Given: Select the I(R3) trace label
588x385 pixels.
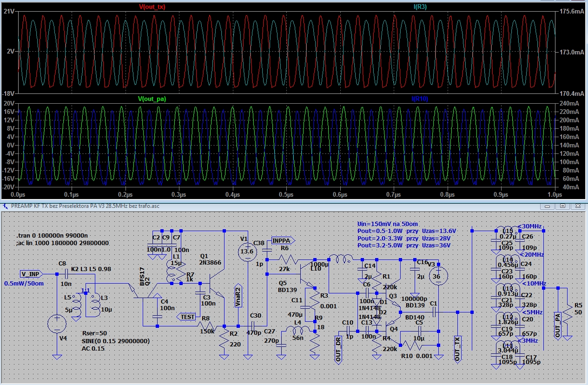Looking at the screenshot, I should pyautogui.click(x=421, y=7).
